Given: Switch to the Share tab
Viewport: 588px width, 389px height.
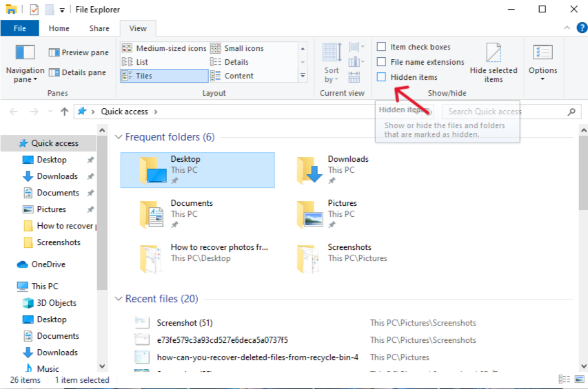Looking at the screenshot, I should click(x=99, y=28).
